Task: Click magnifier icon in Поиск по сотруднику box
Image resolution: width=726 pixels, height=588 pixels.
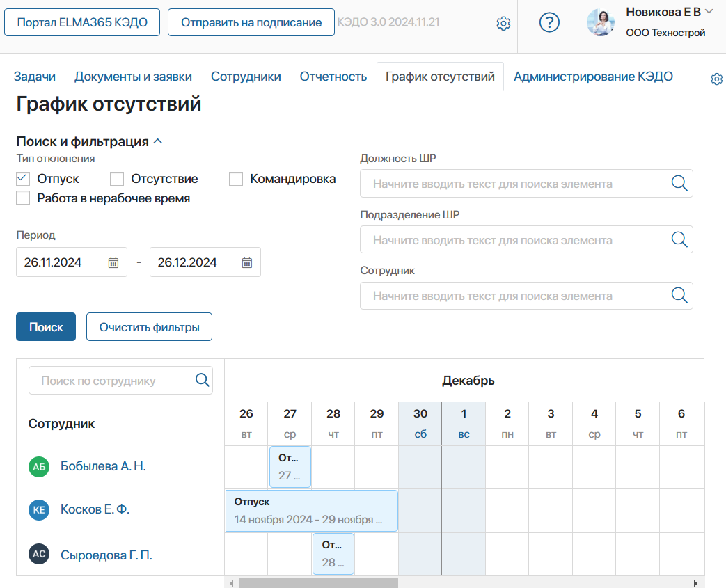Action: pyautogui.click(x=203, y=380)
